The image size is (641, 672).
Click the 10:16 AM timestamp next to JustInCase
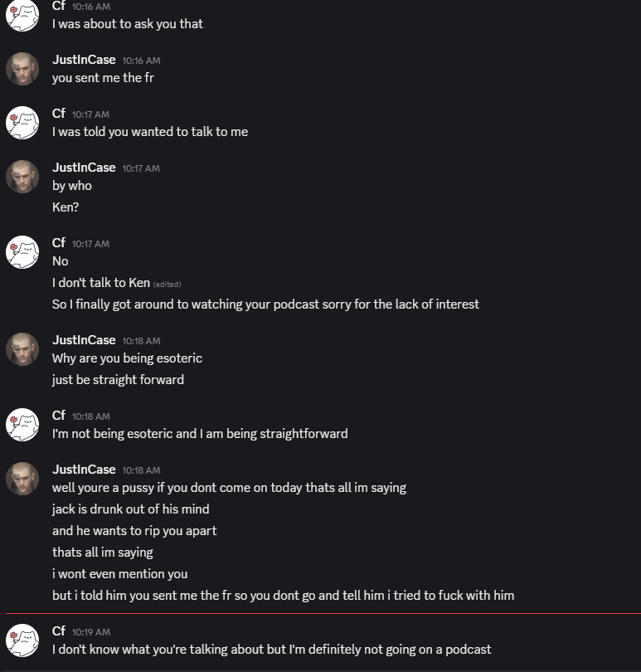point(141,61)
